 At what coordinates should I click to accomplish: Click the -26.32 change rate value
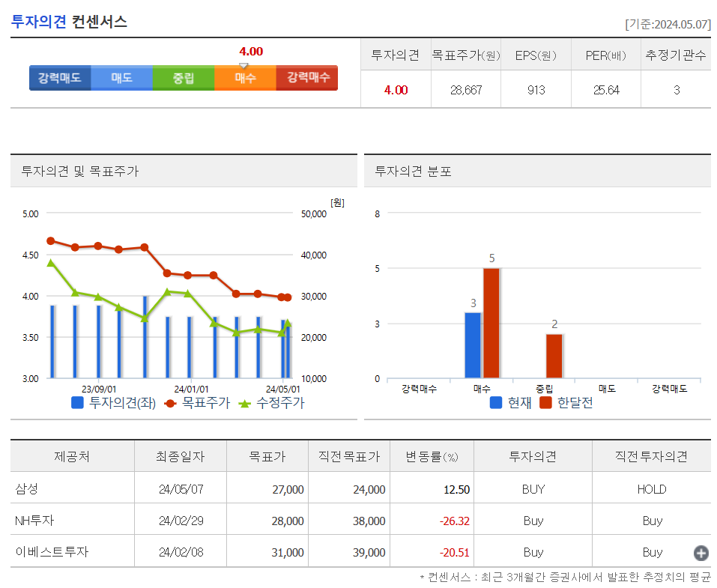pos(455,521)
